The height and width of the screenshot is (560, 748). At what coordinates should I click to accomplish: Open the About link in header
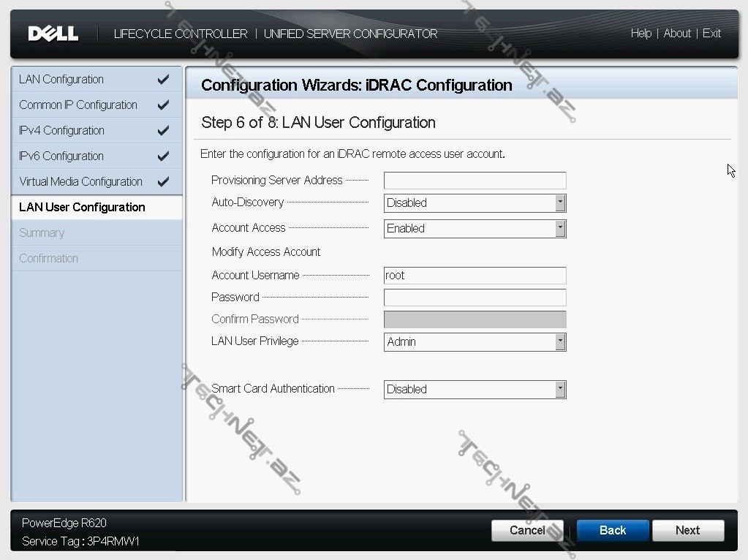point(677,34)
